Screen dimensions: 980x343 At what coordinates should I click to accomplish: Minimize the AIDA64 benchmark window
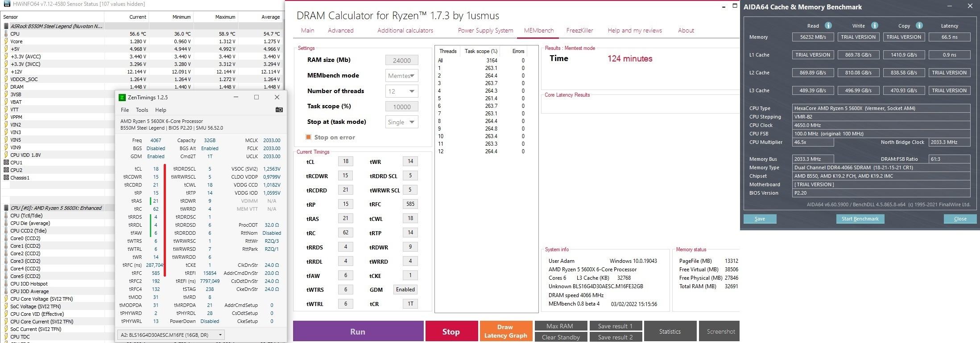click(x=950, y=6)
